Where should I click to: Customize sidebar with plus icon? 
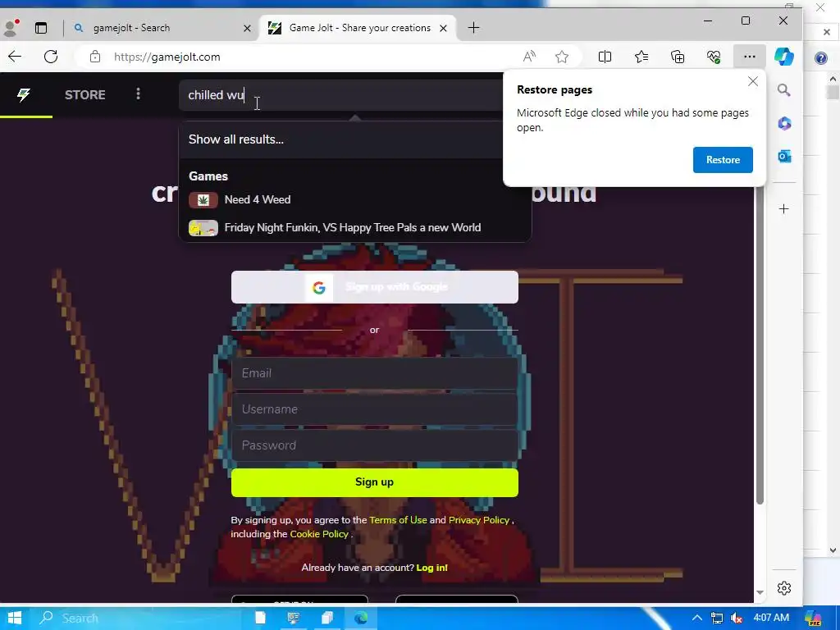coord(783,209)
